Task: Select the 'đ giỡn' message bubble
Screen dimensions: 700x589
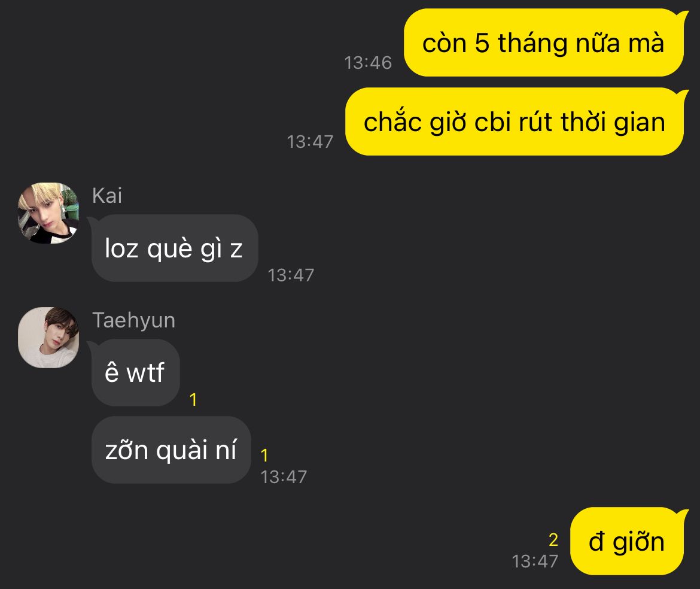Action: (x=627, y=541)
